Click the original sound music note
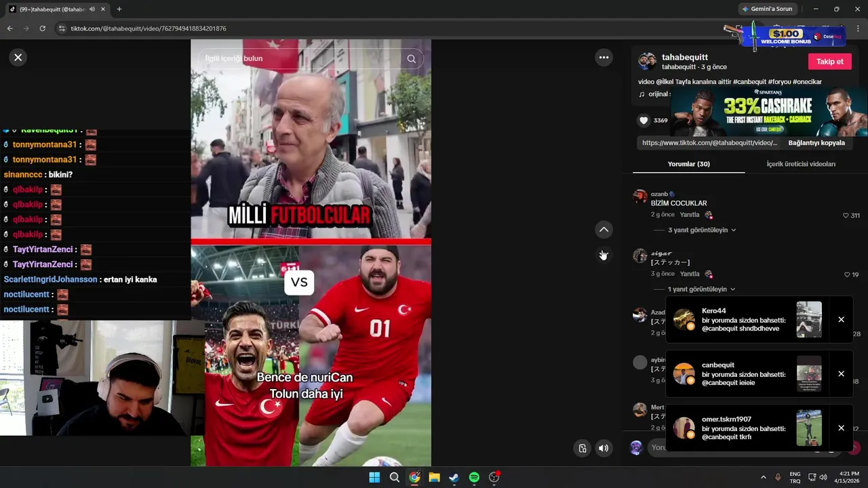This screenshot has width=868, height=488. click(642, 94)
